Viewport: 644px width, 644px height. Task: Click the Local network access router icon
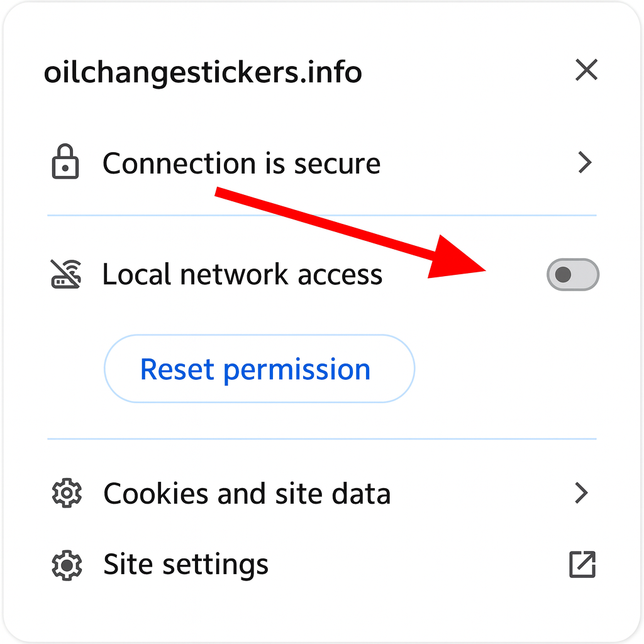[66, 274]
